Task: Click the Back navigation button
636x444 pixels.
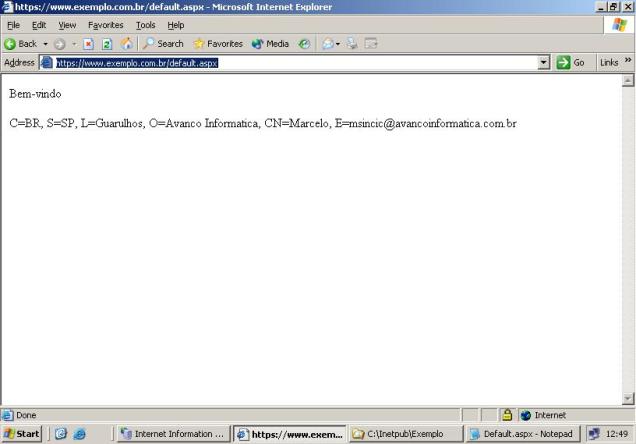Action: [x=20, y=44]
